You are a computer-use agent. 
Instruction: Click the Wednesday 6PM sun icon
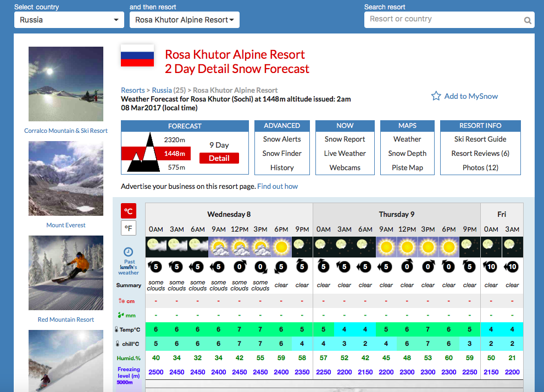click(x=281, y=247)
